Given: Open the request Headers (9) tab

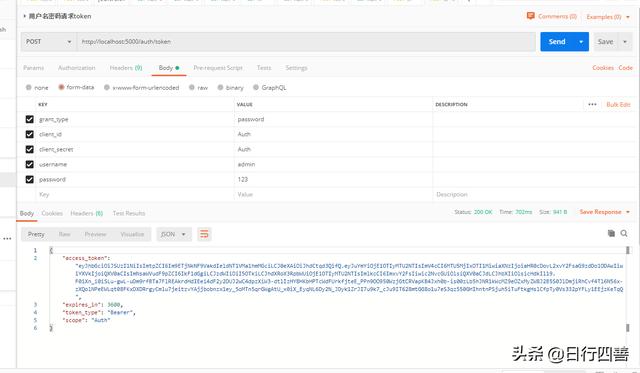Looking at the screenshot, I should (126, 68).
